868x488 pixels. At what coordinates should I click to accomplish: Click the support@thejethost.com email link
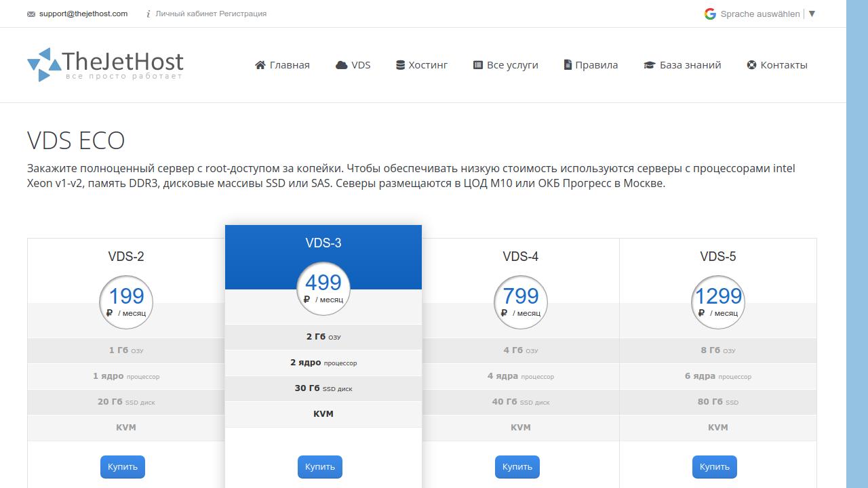[83, 14]
